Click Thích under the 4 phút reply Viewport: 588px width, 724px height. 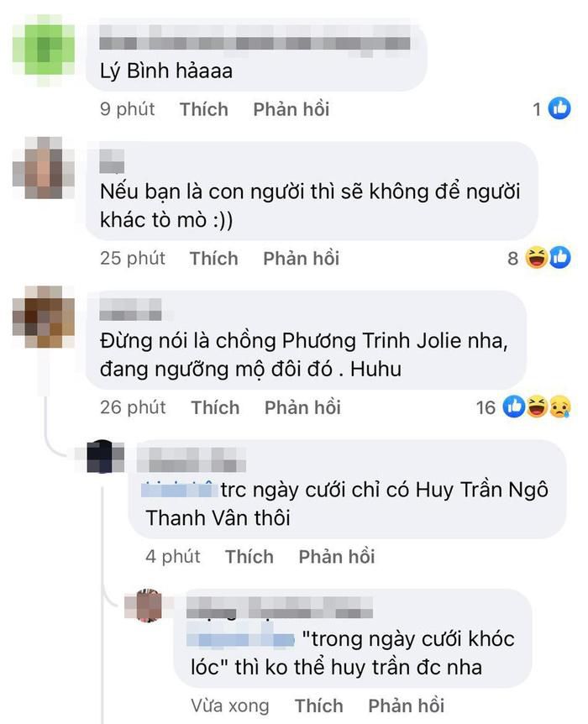[x=249, y=557]
